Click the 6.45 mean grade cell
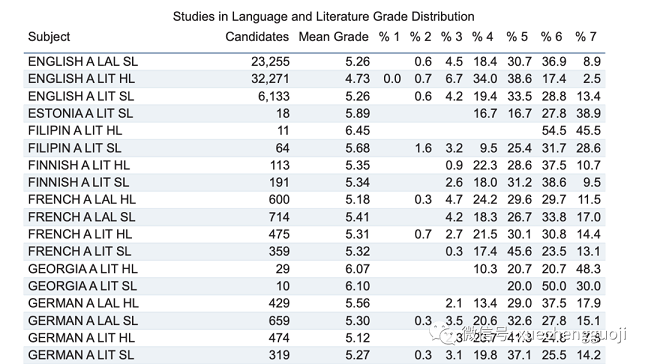This screenshot has width=648, height=364. (x=357, y=131)
